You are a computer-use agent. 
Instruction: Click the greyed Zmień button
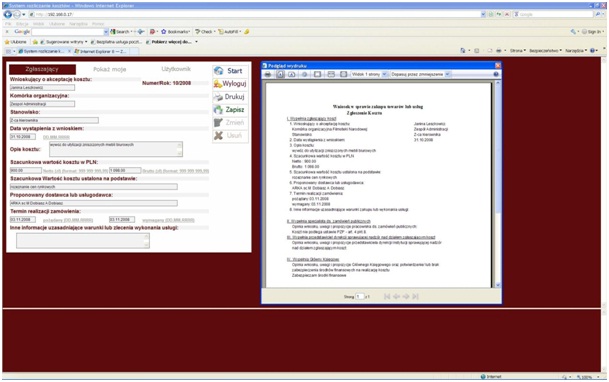[x=230, y=123]
